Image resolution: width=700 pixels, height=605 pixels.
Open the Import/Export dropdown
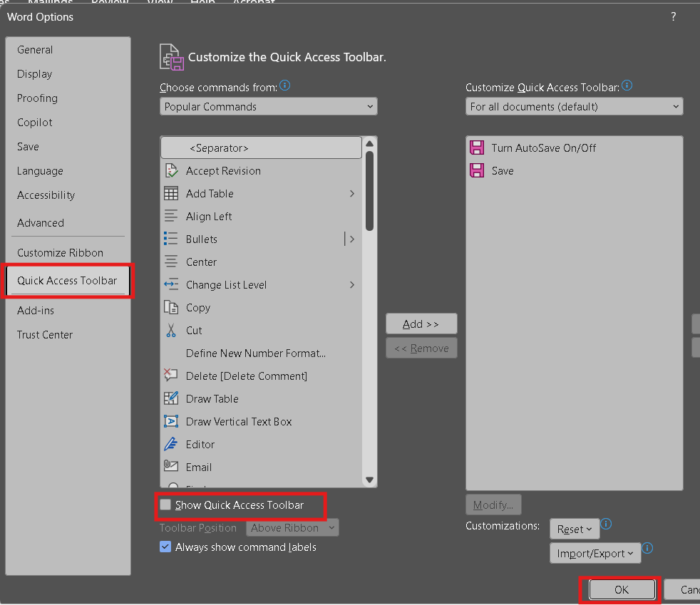[595, 553]
